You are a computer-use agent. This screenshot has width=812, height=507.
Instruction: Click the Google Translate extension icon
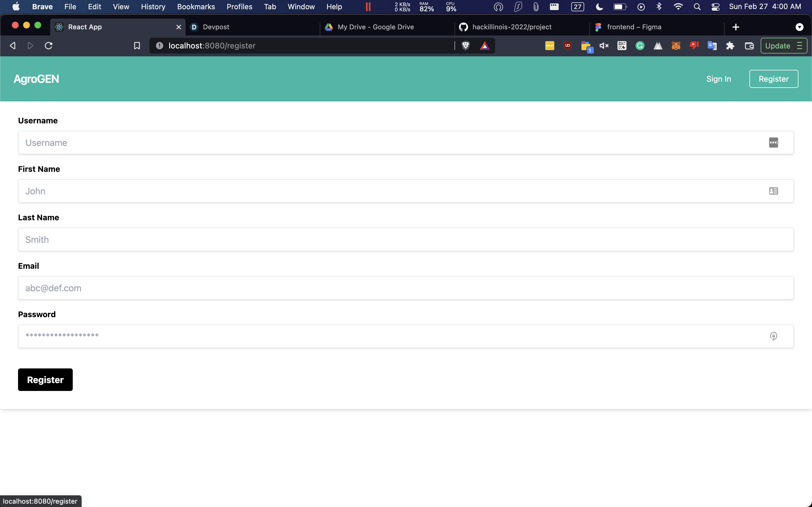[712, 46]
